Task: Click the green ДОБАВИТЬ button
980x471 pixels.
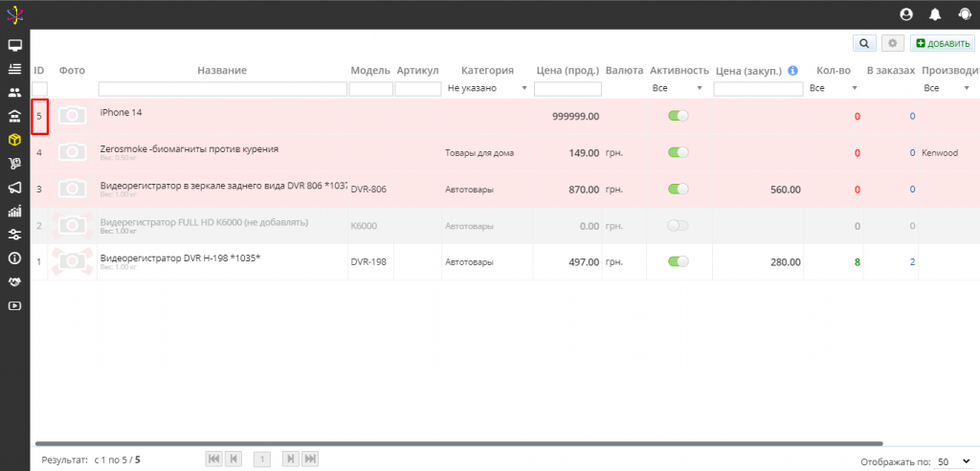Action: tap(943, 43)
